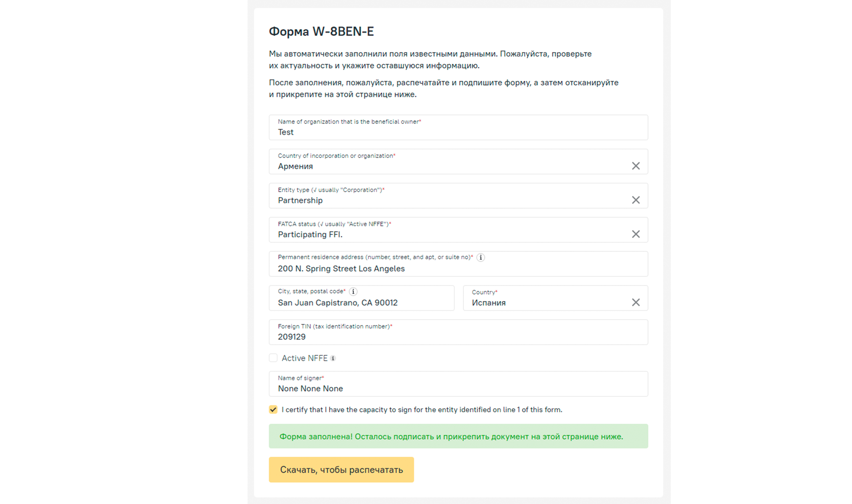
Task: Focus the City, state, postal code field
Action: [361, 302]
